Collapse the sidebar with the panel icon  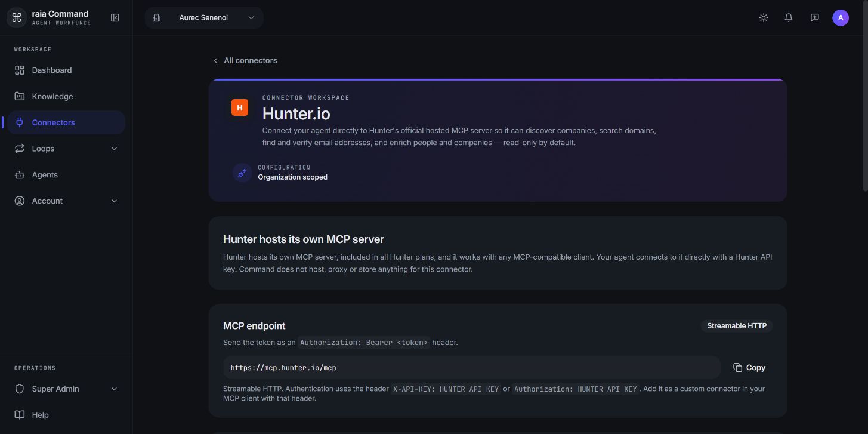(x=115, y=18)
